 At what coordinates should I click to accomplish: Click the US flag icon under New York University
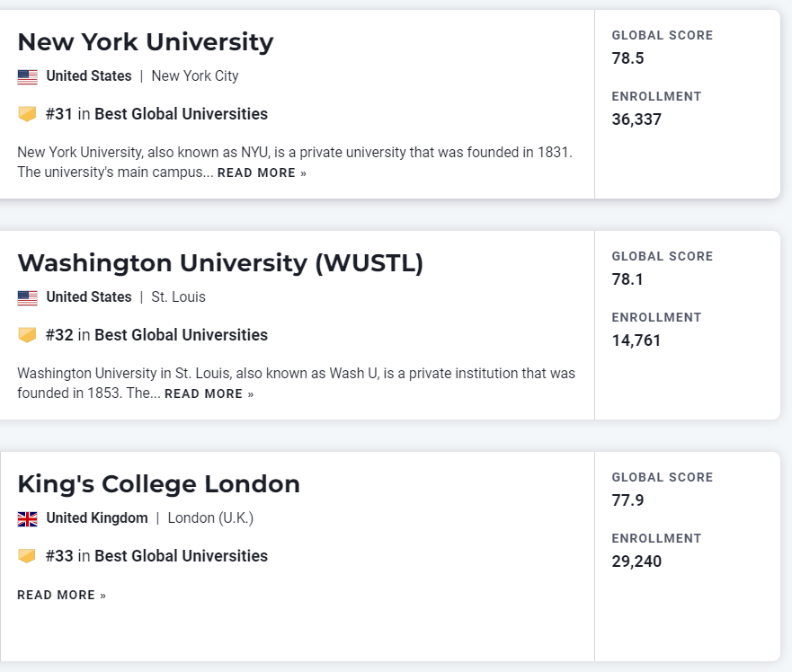(x=27, y=76)
